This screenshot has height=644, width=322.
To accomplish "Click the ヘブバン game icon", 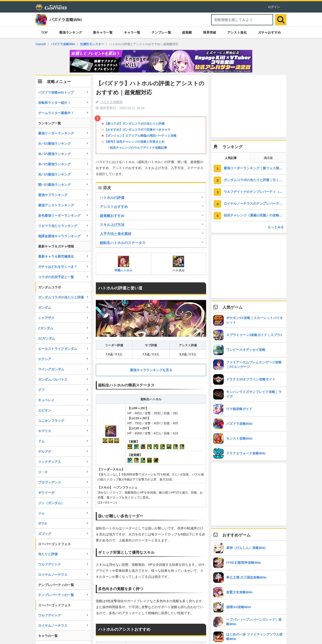I will point(218,622).
